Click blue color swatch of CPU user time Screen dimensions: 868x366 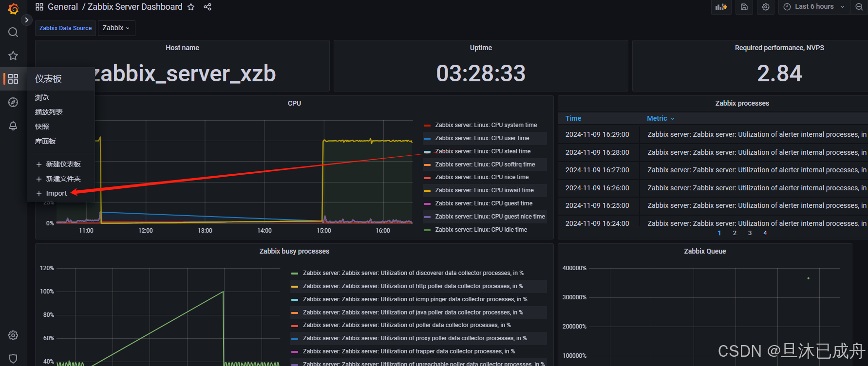(427, 138)
